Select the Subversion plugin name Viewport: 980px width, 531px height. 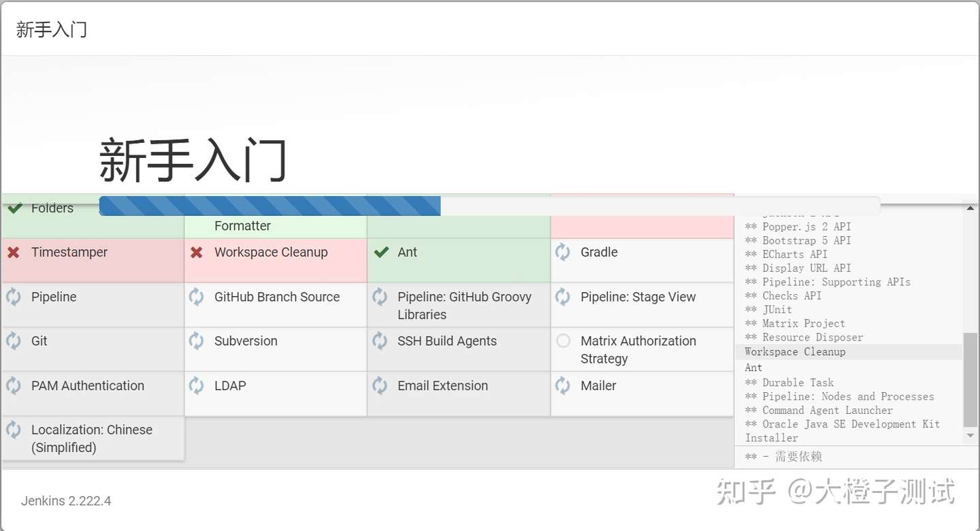pos(246,342)
